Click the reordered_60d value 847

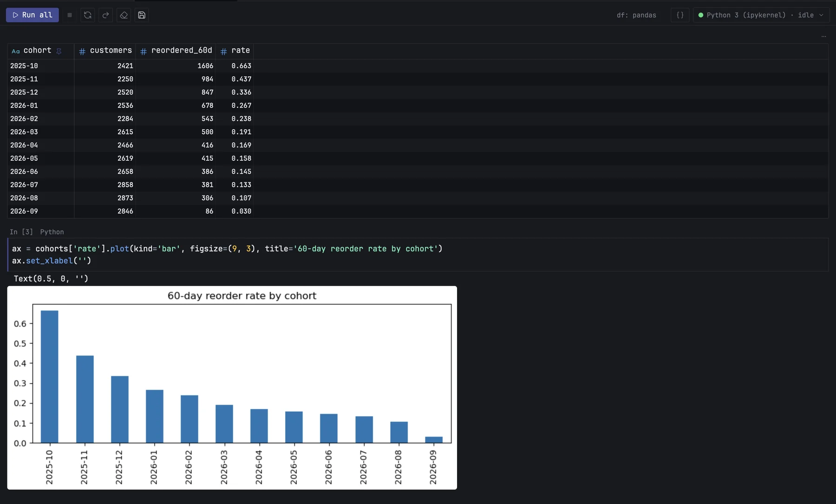208,92
